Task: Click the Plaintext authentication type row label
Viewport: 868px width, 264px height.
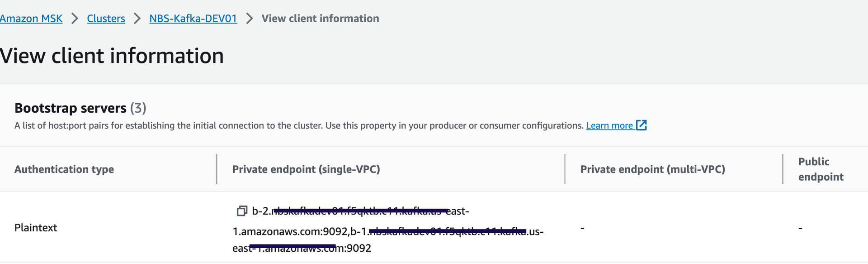Action: [x=35, y=228]
